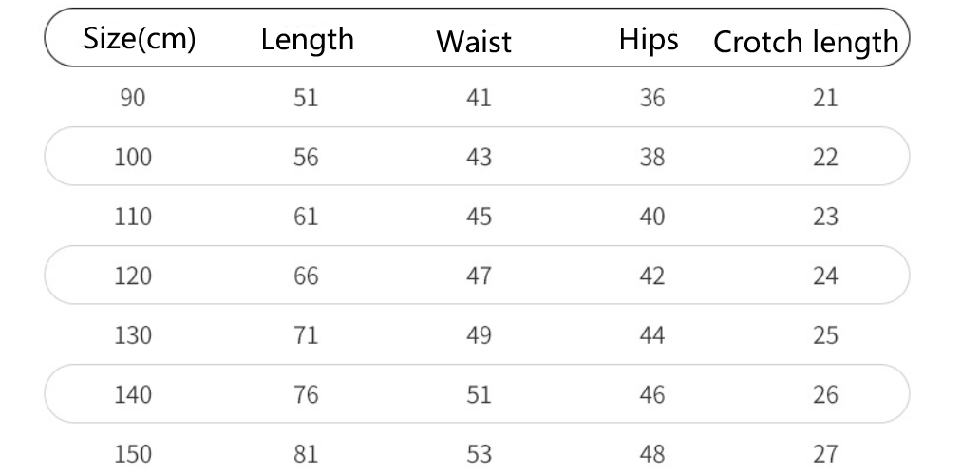Screen dimensions: 980x475
Task: Click the size 130 row label
Action: [133, 335]
